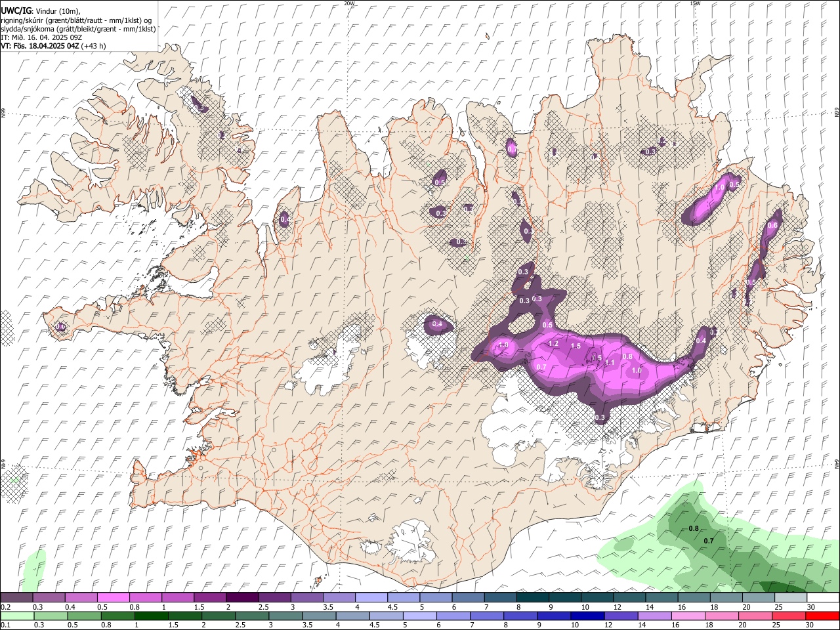The width and height of the screenshot is (840, 630).
Task: Click the 20W longitude label at top
Action: 349,3
